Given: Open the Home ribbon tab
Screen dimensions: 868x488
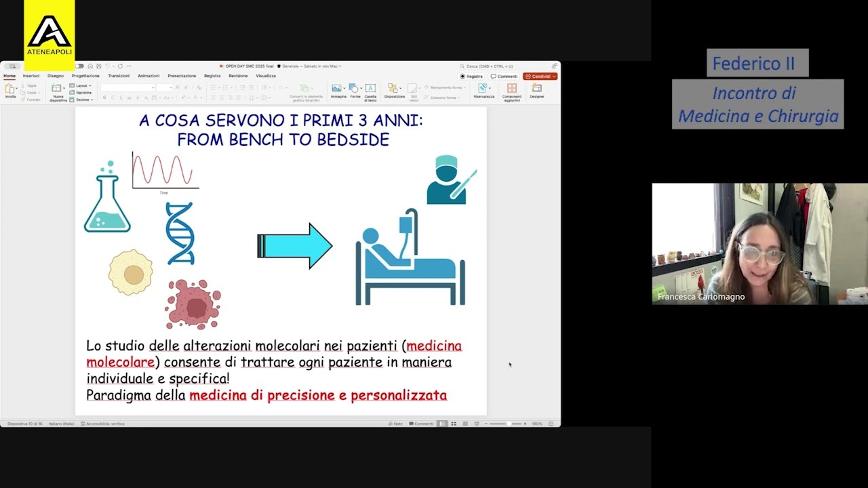Looking at the screenshot, I should coord(9,76).
